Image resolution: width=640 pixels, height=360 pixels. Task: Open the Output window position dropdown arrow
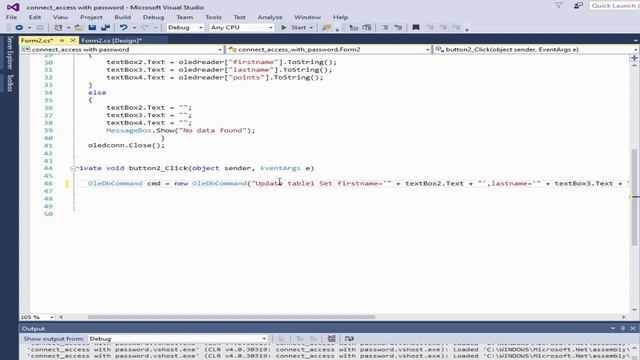(613, 328)
